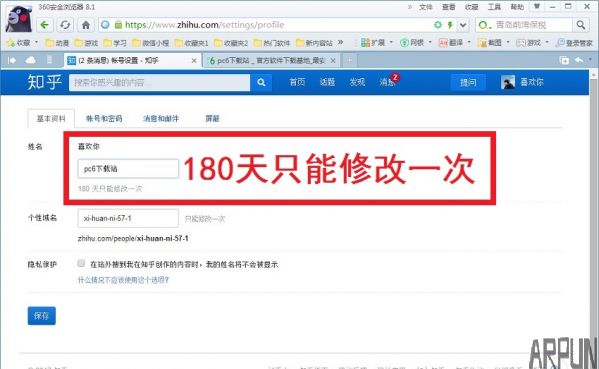Open the 收藏夹2 bookmark folder

pos(231,43)
